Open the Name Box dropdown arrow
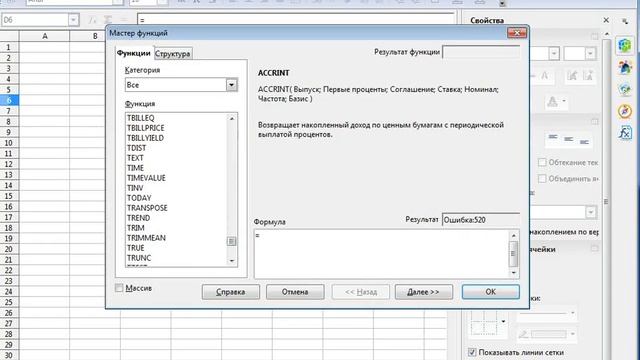This screenshot has height=360, width=640. [73, 20]
